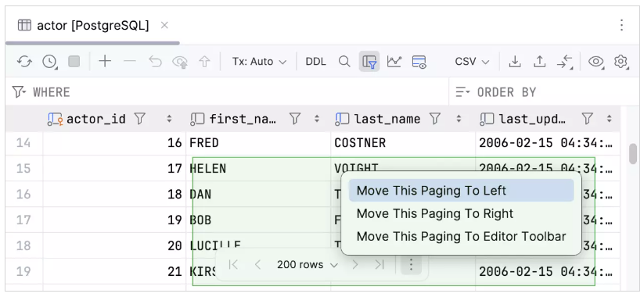Screen dimensions: 644x297
Task: Open filter for the first_name column
Action: click(x=295, y=120)
